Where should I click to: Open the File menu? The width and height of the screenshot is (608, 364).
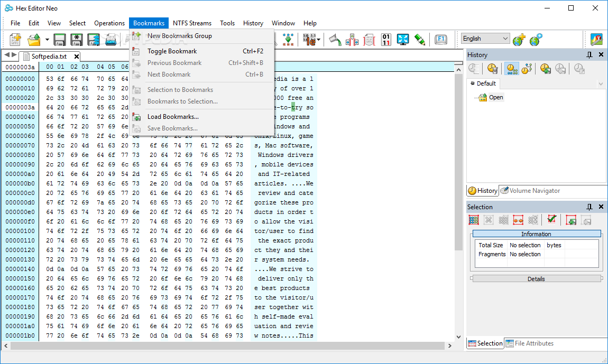point(15,23)
